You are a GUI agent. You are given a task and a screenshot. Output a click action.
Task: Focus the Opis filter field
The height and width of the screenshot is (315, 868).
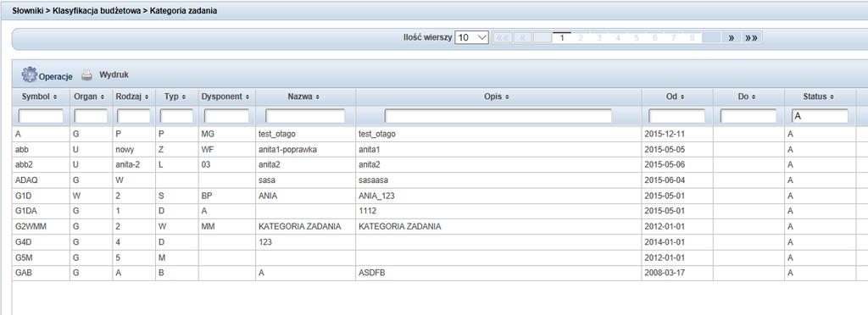tap(498, 116)
